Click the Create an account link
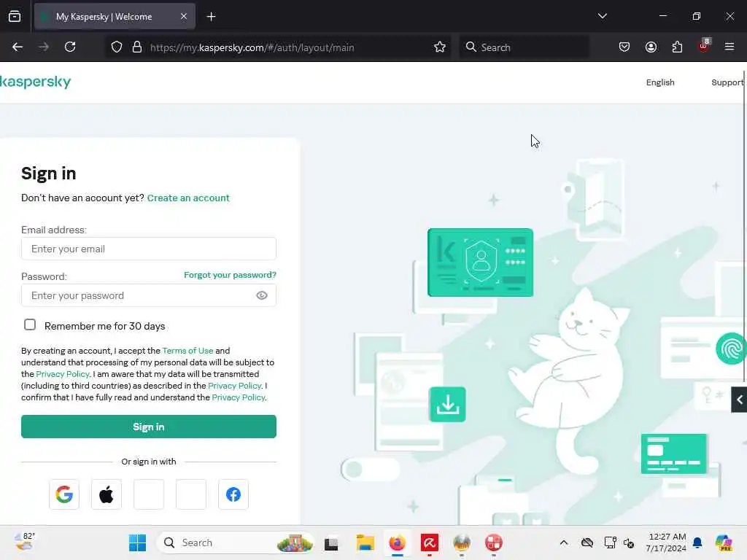 click(188, 198)
